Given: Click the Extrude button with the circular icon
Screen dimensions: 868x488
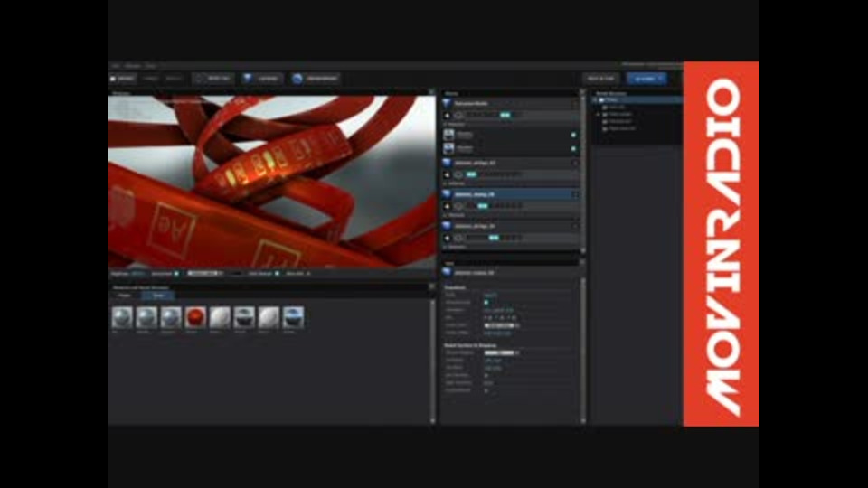Looking at the screenshot, I should [213, 79].
